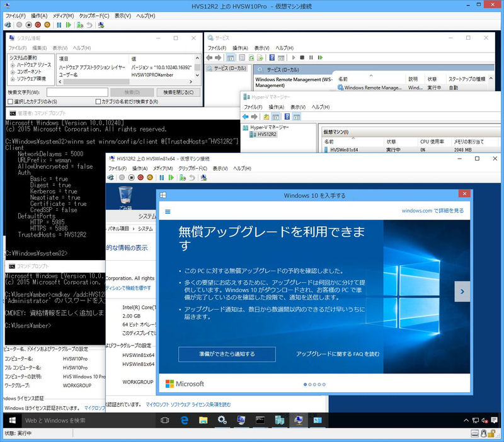Viewport: 504px width, 442px height.
Task: Click orange Save icon in outer VM toolbar
Action: [x=47, y=25]
